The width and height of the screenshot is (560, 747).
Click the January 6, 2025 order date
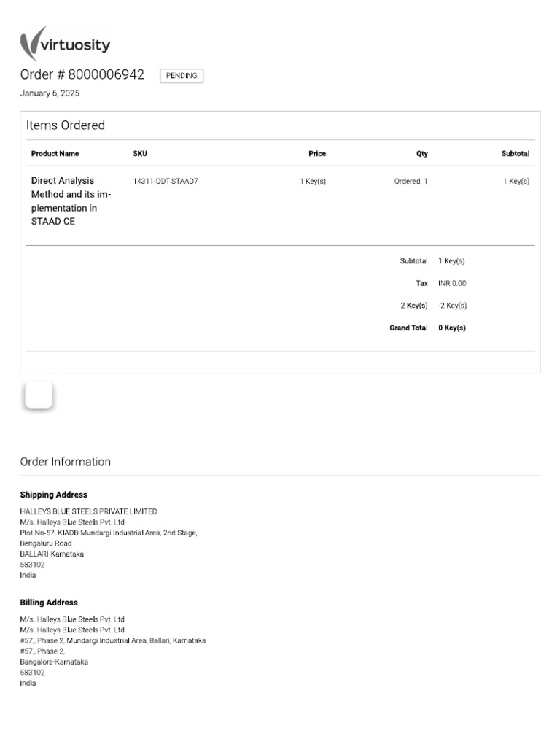coord(50,93)
